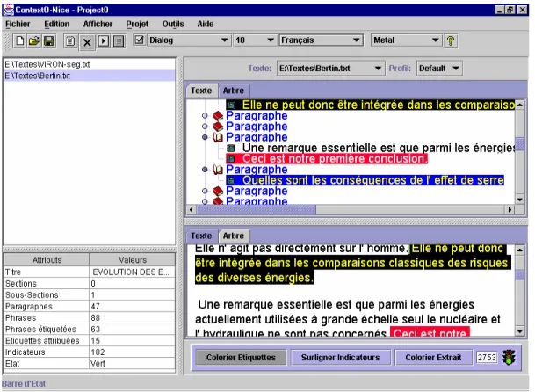Click sentence icon beside 'Elle ne peut donc' tree row
Screen dimensions: 535x392
[231, 105]
